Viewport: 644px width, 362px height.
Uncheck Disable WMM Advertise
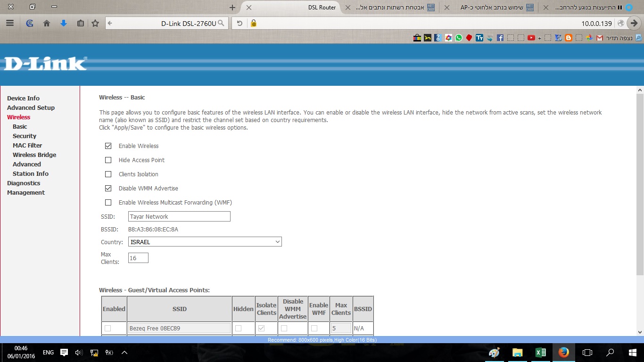coord(108,189)
